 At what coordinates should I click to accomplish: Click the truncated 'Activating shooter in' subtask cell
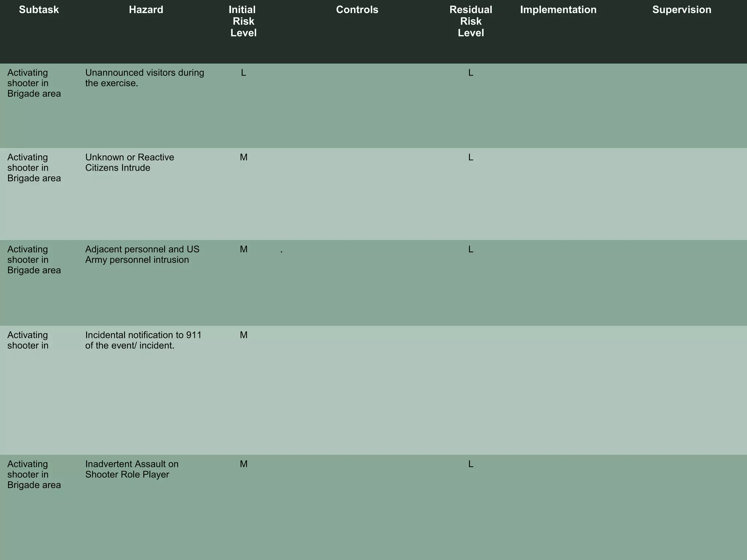pos(28,340)
